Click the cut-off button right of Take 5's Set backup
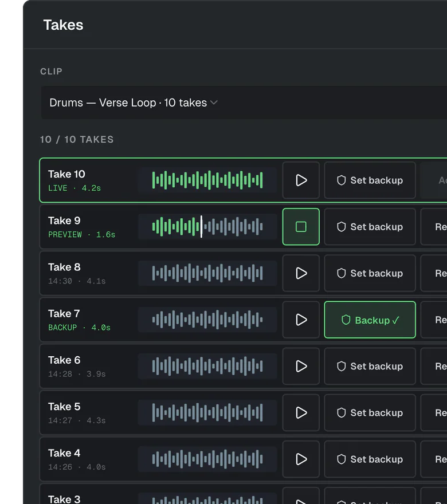 (x=434, y=413)
